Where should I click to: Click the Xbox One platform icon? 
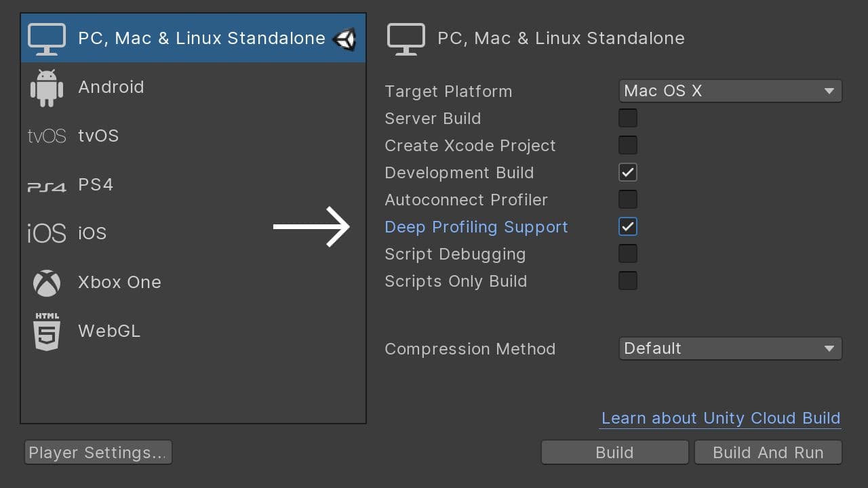pos(46,282)
